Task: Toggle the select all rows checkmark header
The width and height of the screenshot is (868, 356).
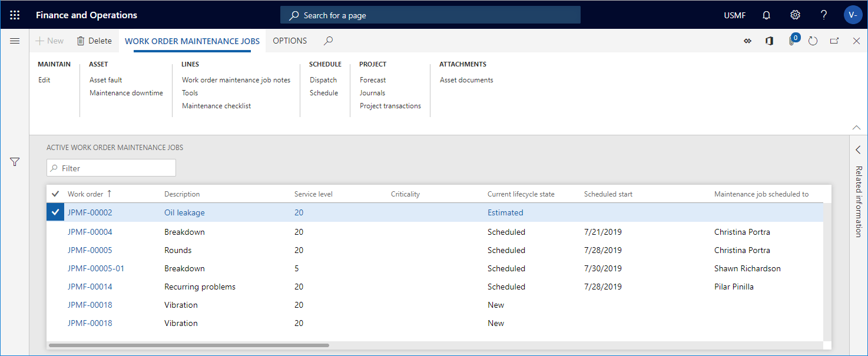Action: (55, 194)
